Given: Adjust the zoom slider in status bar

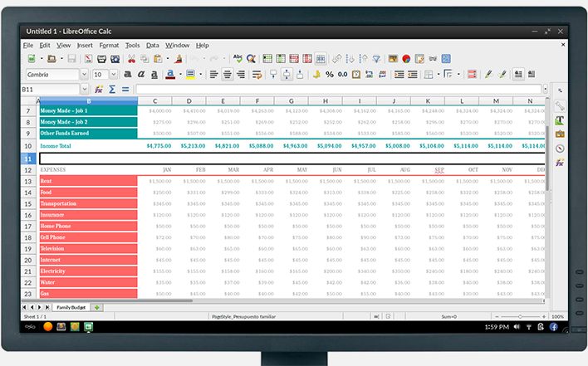Looking at the screenshot, I should (x=518, y=316).
